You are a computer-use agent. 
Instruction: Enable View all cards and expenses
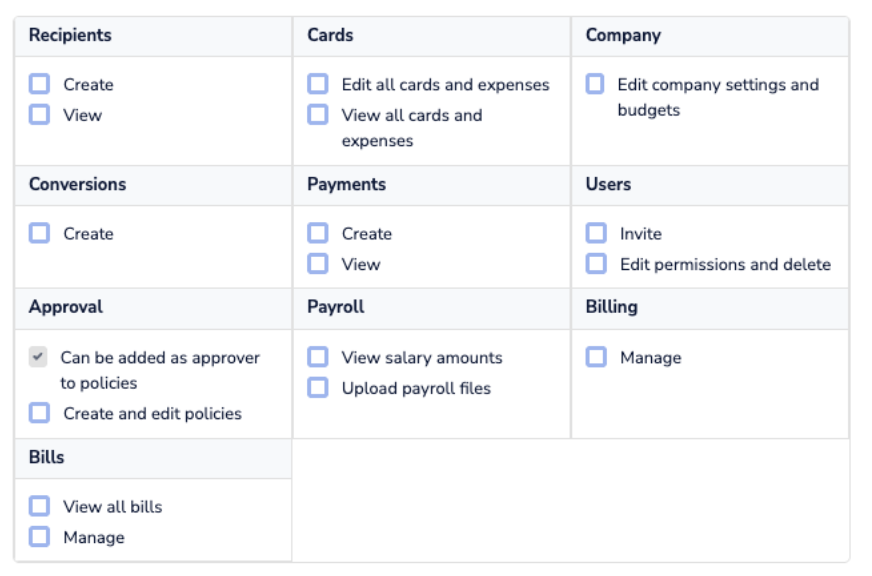(x=318, y=114)
